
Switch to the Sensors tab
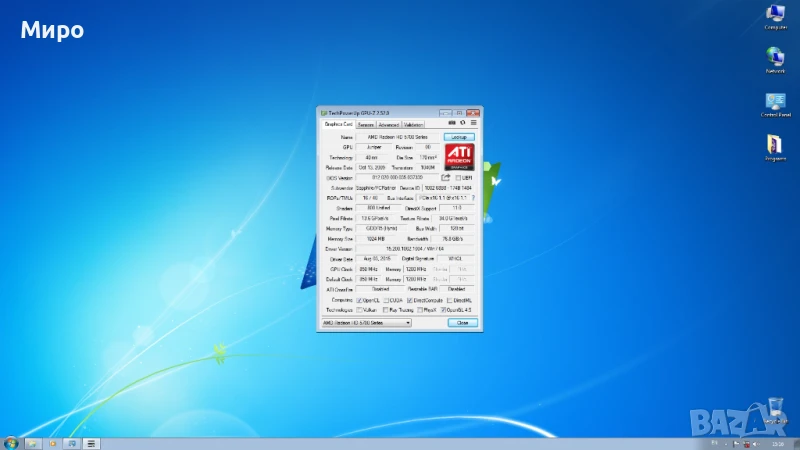pos(366,125)
